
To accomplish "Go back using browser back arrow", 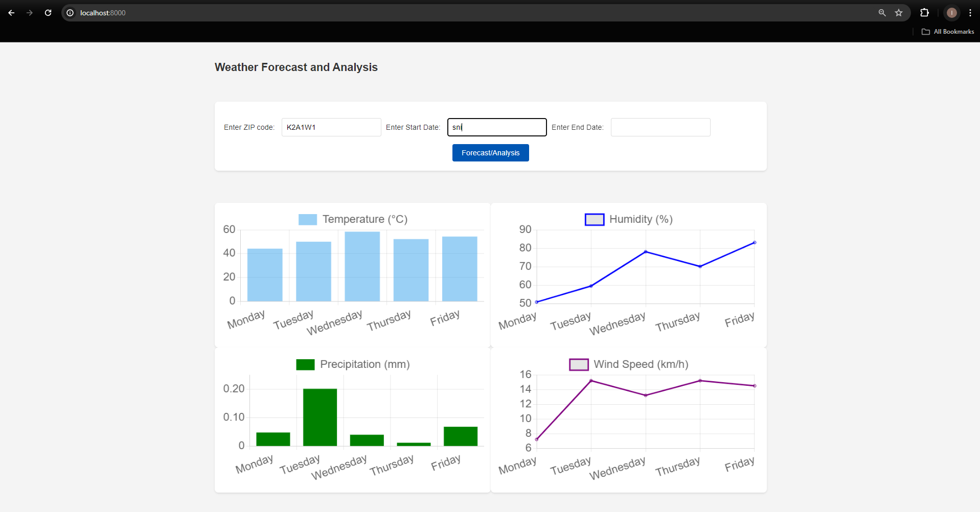I will [11, 13].
